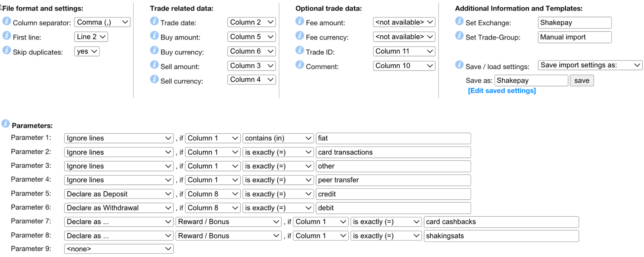
Task: Open Parameter 6 condition dropdown
Action: point(278,208)
